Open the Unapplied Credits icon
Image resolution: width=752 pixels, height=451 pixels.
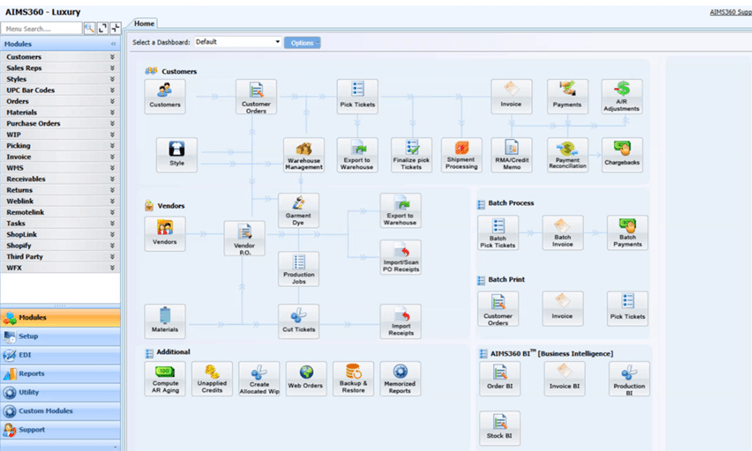(x=212, y=379)
